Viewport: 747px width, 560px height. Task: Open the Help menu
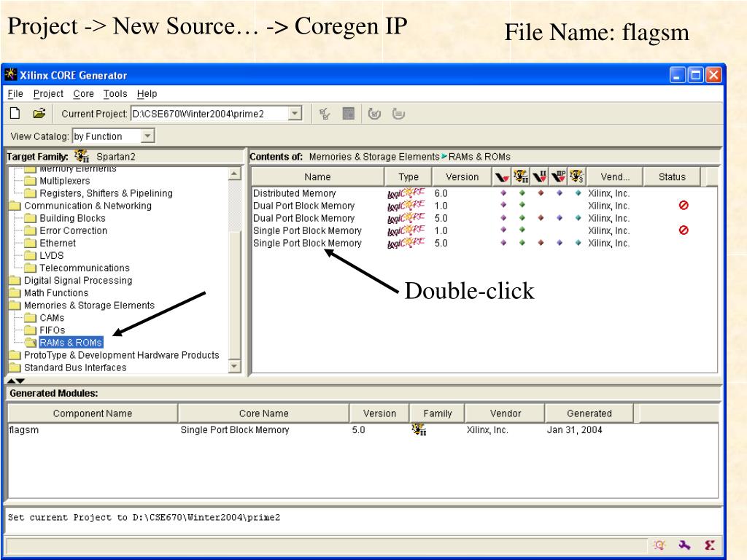coord(147,94)
